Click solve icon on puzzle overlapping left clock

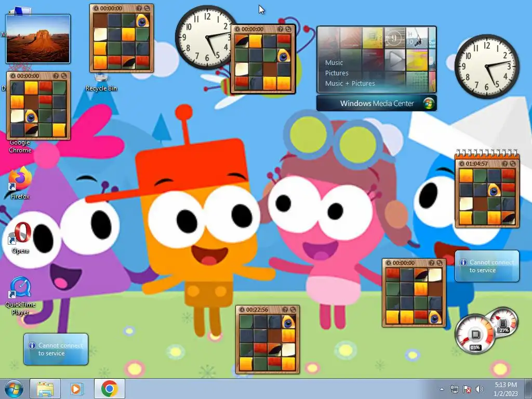(x=288, y=29)
